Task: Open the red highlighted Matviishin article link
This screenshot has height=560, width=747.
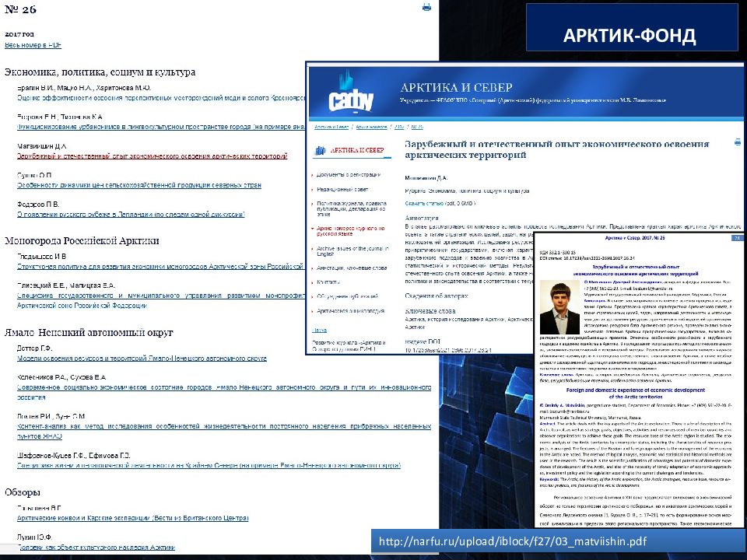Action: pos(153,156)
